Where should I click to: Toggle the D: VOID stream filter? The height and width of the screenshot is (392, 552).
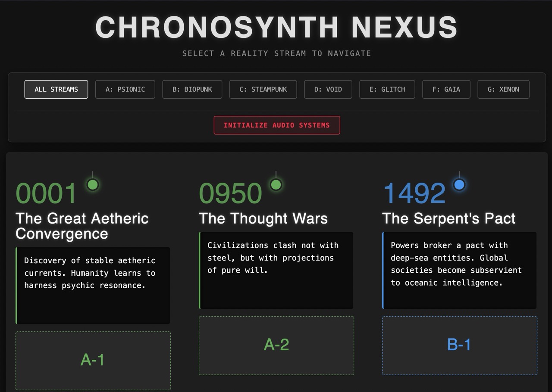point(328,89)
